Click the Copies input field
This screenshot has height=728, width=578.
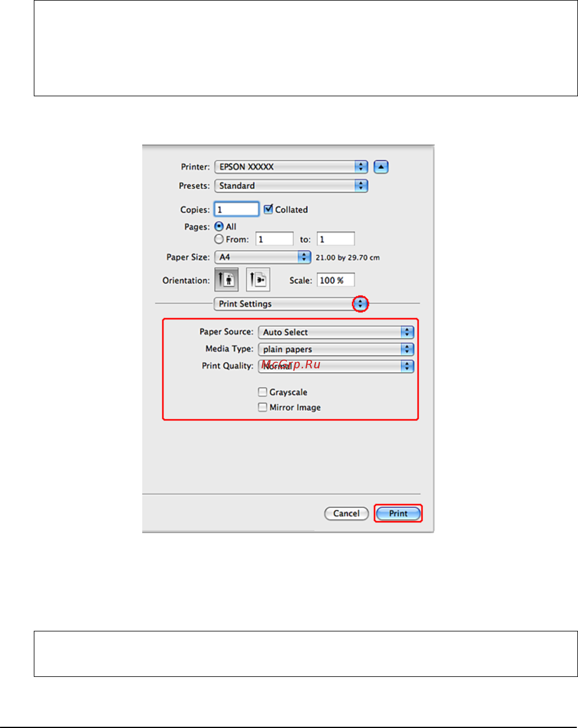236,209
